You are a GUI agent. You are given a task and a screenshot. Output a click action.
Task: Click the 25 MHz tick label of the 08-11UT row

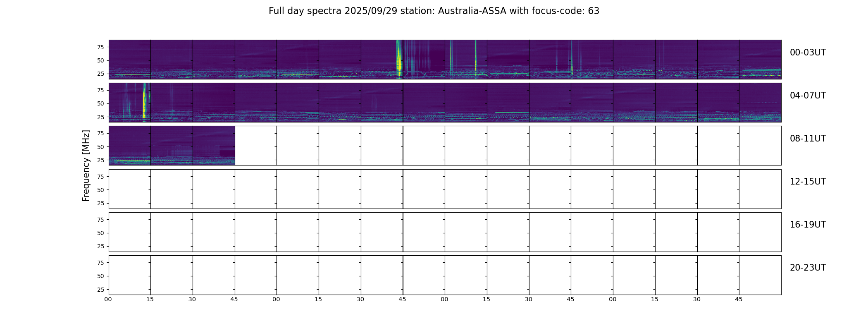tap(100, 160)
